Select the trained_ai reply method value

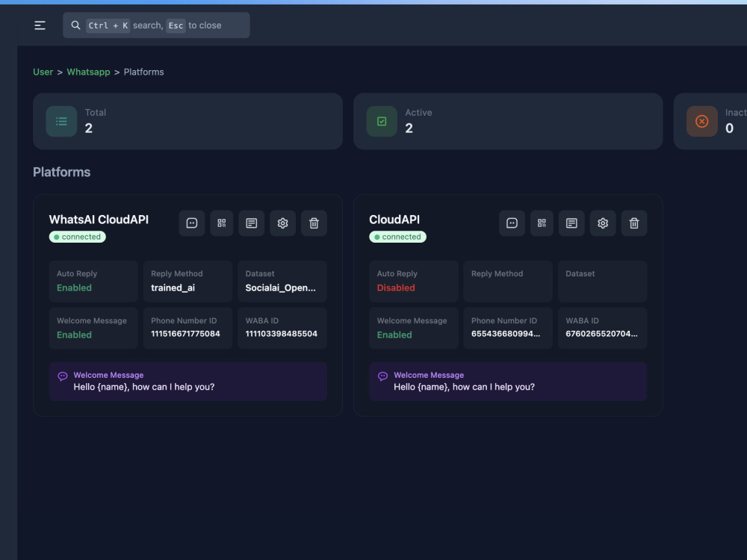click(x=173, y=287)
